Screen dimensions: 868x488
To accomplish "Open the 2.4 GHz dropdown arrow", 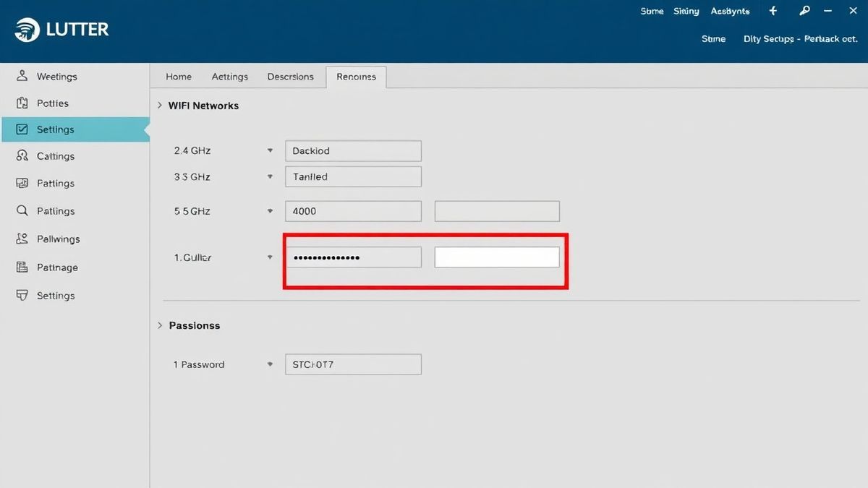I will (270, 150).
